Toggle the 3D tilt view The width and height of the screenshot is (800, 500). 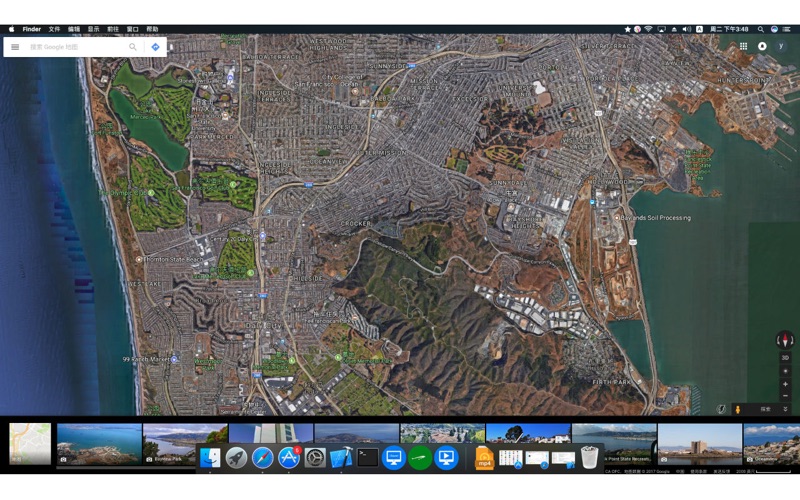pyautogui.click(x=785, y=358)
